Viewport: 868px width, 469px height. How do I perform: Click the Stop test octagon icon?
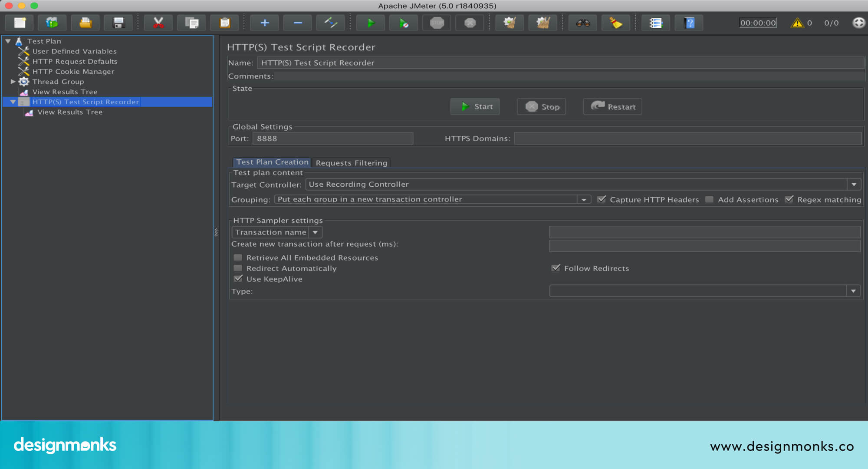pyautogui.click(x=437, y=23)
